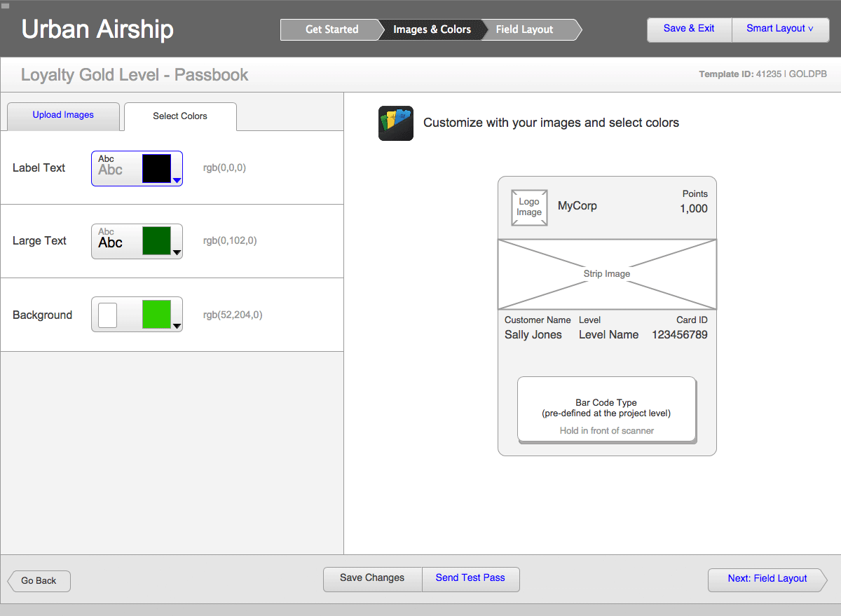Open the Large Text color dropdown arrow
The image size is (841, 616).
coord(177,253)
